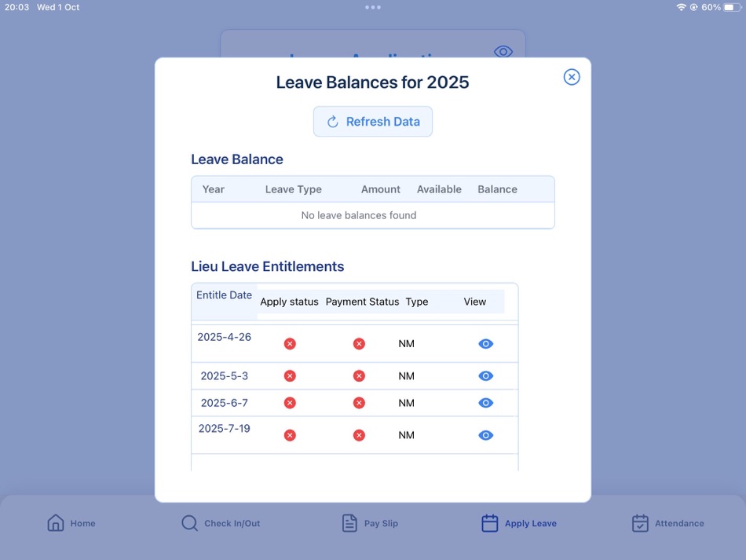
Task: View lieu leave entry for 2025-6-7
Action: pyautogui.click(x=485, y=403)
